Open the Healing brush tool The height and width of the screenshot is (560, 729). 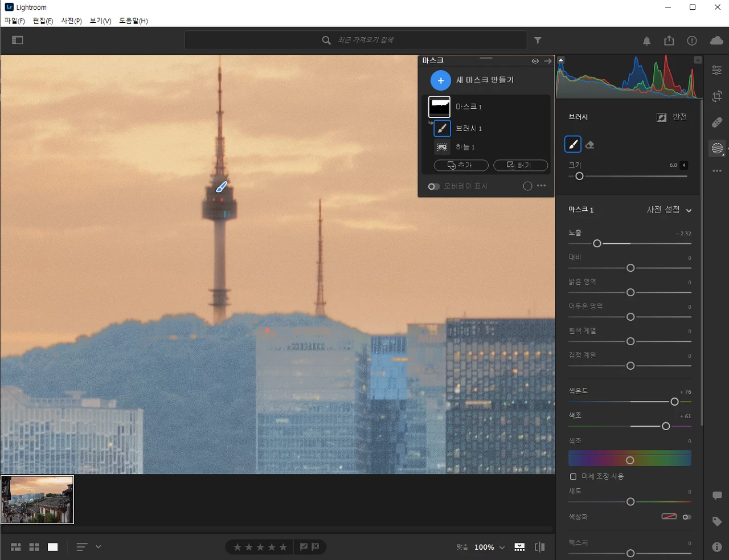click(x=717, y=122)
